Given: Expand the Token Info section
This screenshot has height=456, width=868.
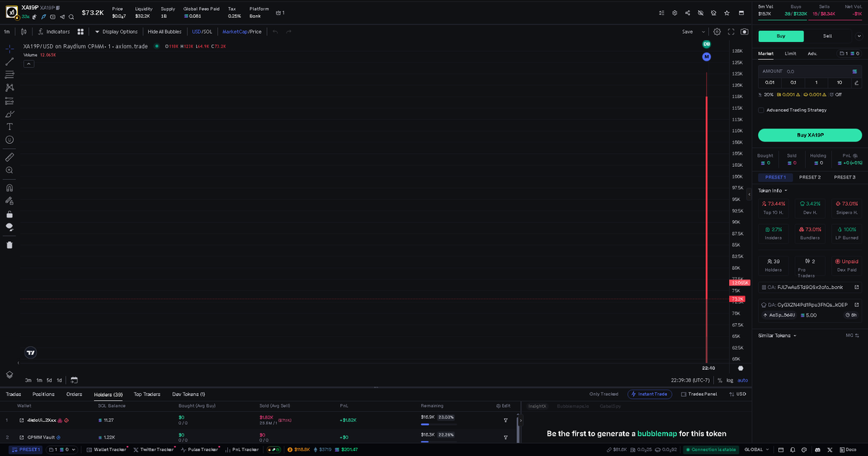Looking at the screenshot, I should 773,191.
